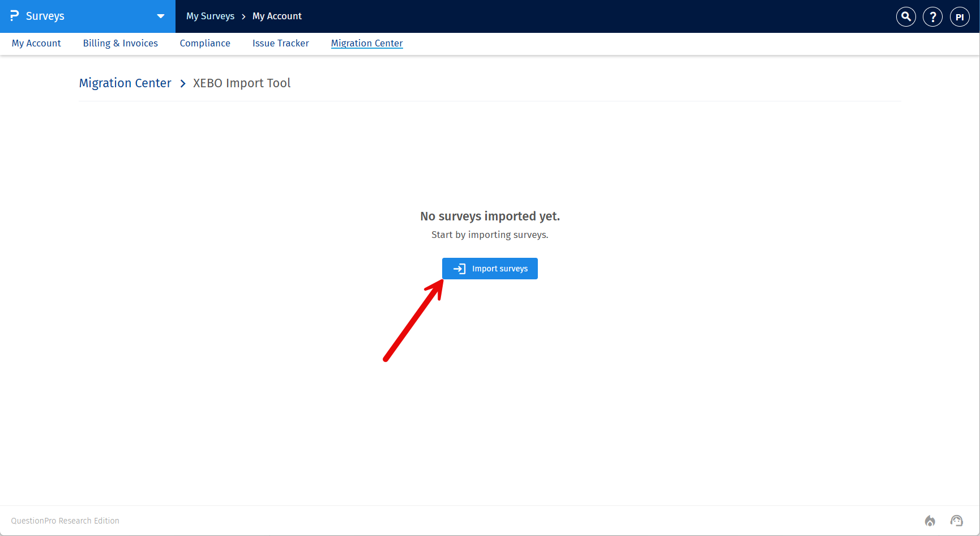Switch to the Billing & Invoices tab

[120, 43]
